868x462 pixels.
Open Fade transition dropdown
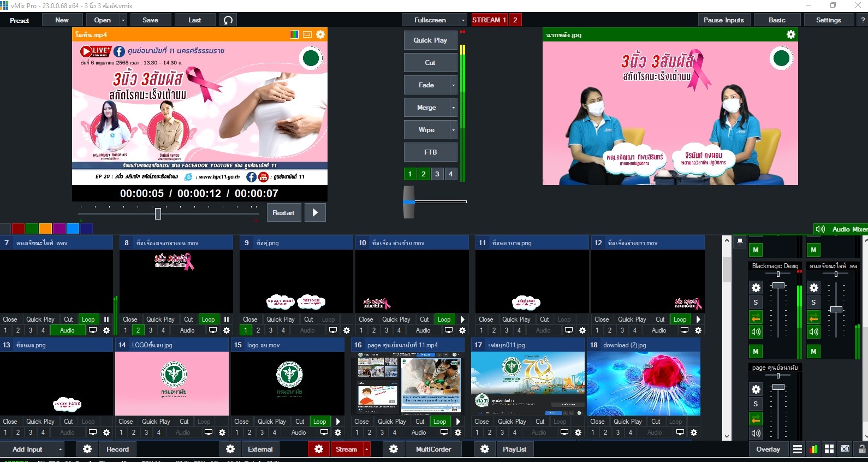tap(453, 85)
